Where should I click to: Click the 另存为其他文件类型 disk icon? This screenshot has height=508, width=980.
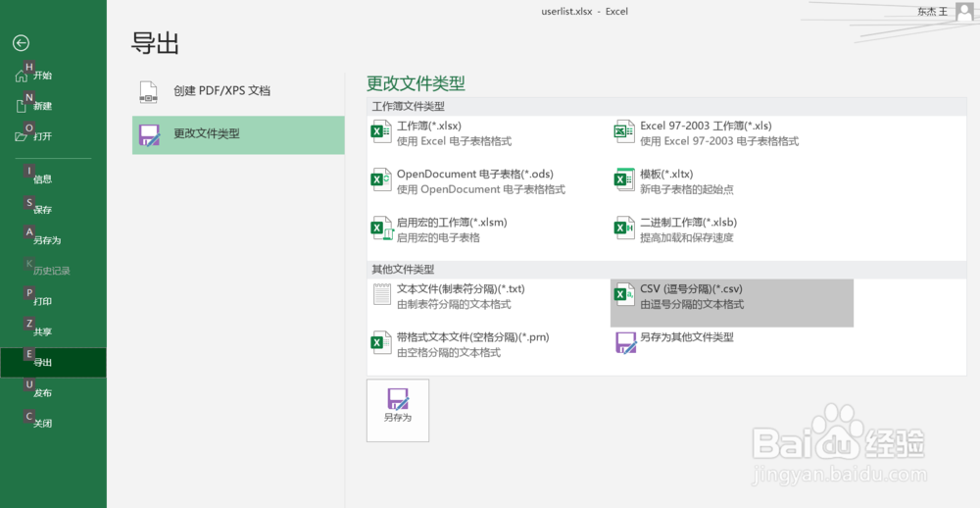tap(625, 343)
